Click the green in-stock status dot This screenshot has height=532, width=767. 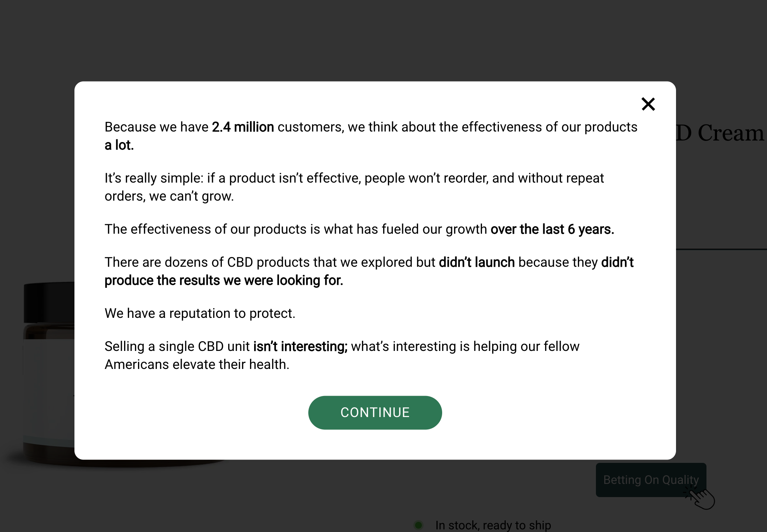418,525
